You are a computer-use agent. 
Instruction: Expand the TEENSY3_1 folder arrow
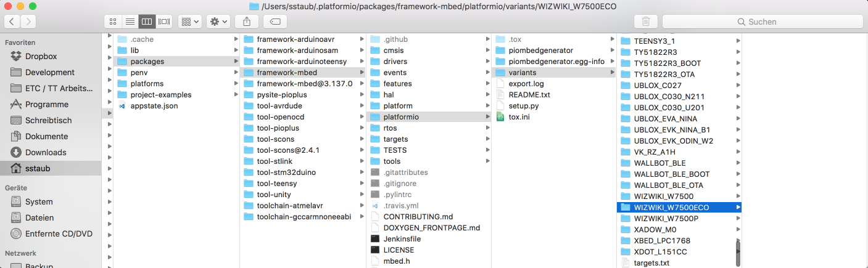(738, 41)
